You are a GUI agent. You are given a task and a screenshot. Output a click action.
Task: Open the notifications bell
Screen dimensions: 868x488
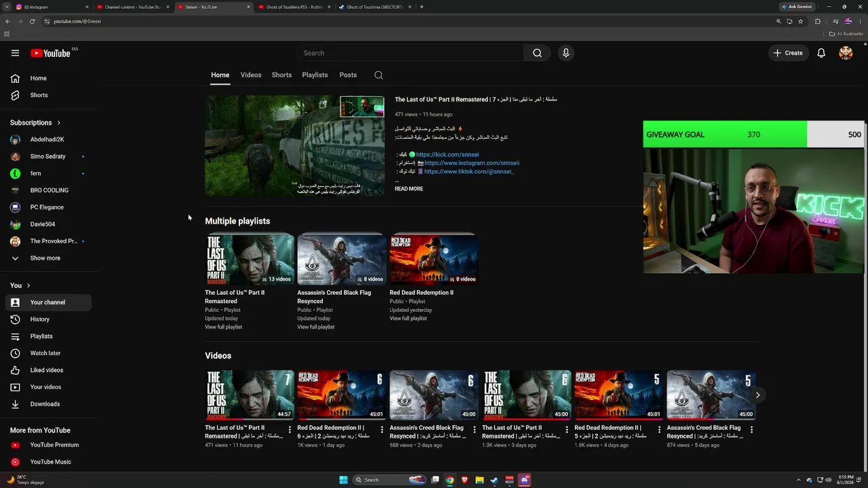[x=821, y=53]
